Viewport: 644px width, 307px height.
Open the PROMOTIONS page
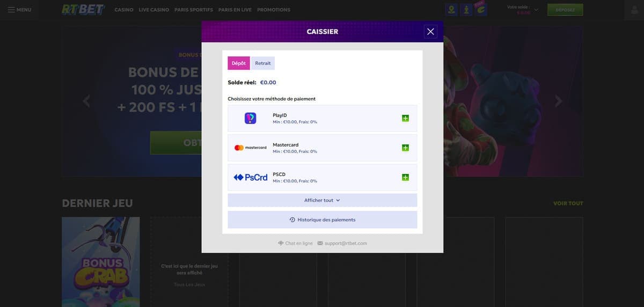(x=274, y=10)
